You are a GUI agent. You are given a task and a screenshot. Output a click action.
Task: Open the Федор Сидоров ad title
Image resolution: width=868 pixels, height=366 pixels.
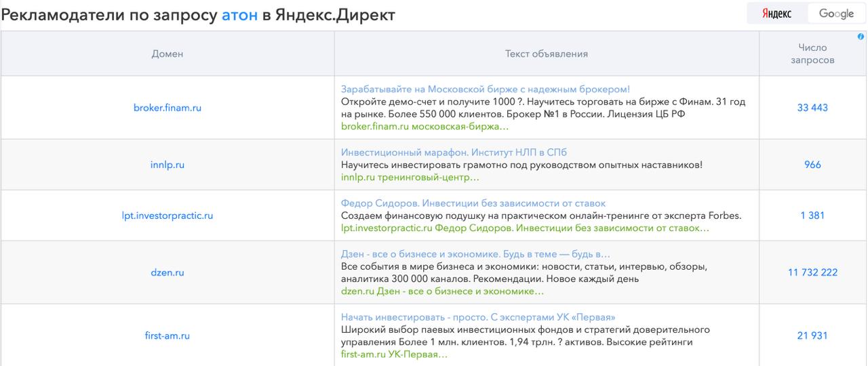[473, 203]
